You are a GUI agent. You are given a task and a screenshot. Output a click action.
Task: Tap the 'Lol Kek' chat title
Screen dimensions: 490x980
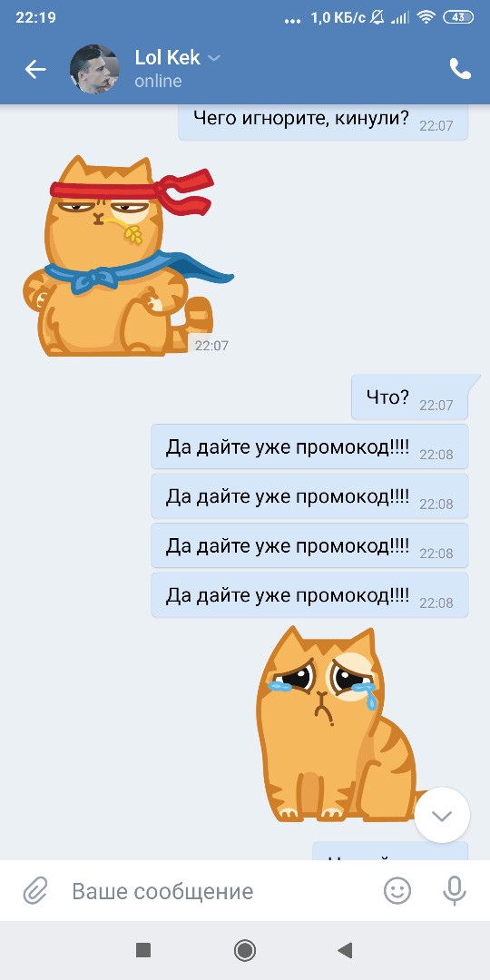[168, 57]
